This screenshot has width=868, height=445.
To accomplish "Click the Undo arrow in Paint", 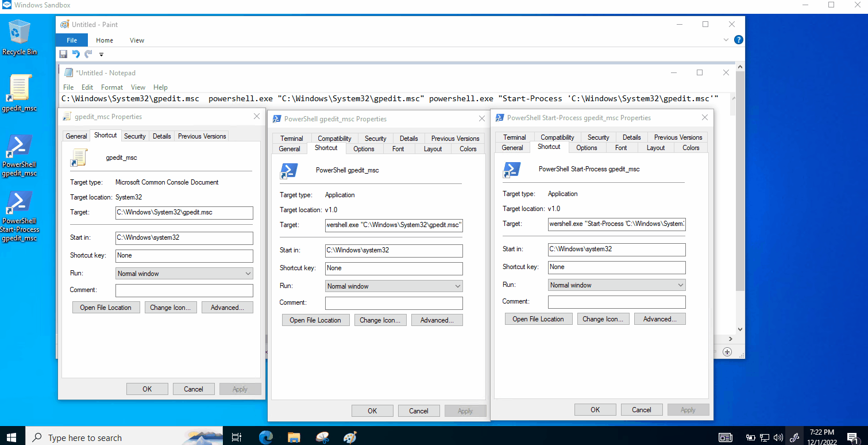I will (x=76, y=54).
